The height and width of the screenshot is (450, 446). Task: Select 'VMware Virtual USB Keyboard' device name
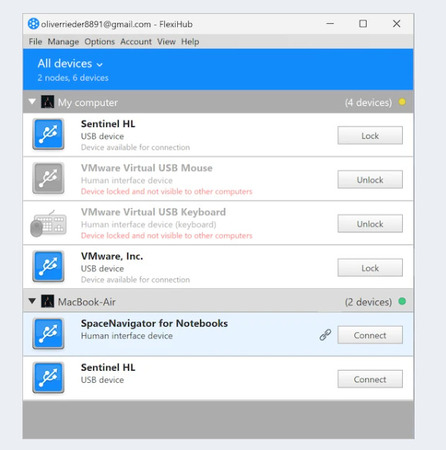[x=153, y=212]
